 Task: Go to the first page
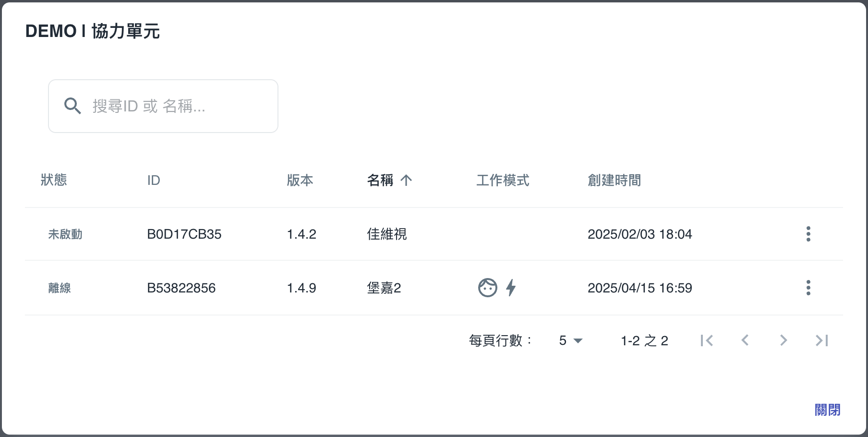tap(707, 340)
